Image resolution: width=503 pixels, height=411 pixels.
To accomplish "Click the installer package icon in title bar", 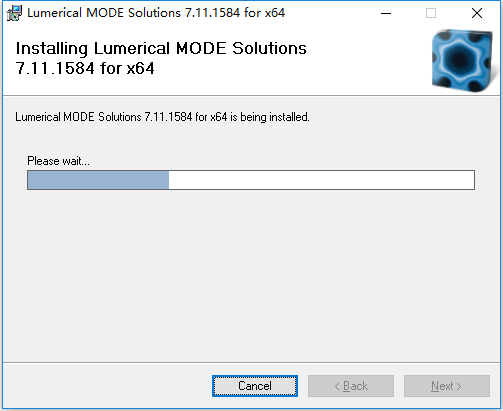I will 14,13.
